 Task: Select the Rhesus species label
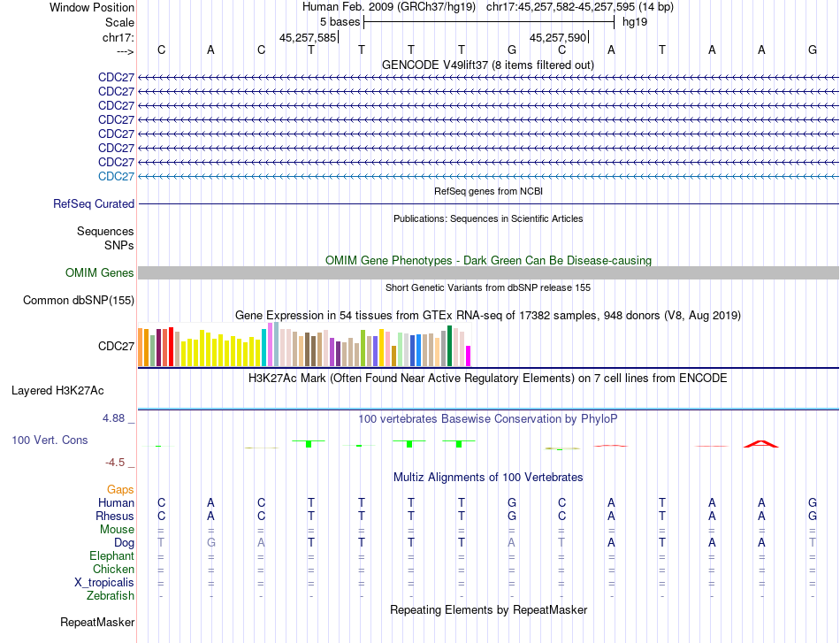pyautogui.click(x=115, y=516)
